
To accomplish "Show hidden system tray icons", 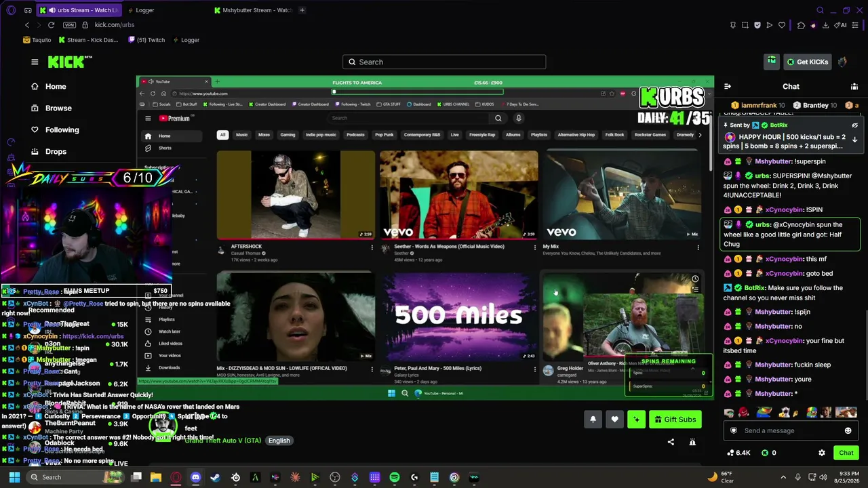I will pos(783,477).
